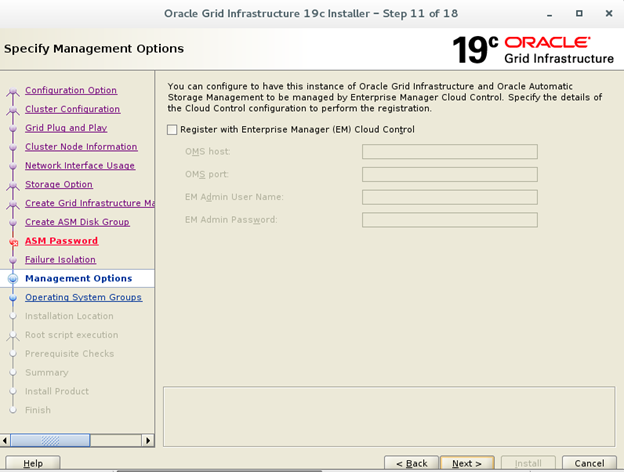Click the Prerequisite Checks text
Screen dimensions: 624x472
[70, 353]
